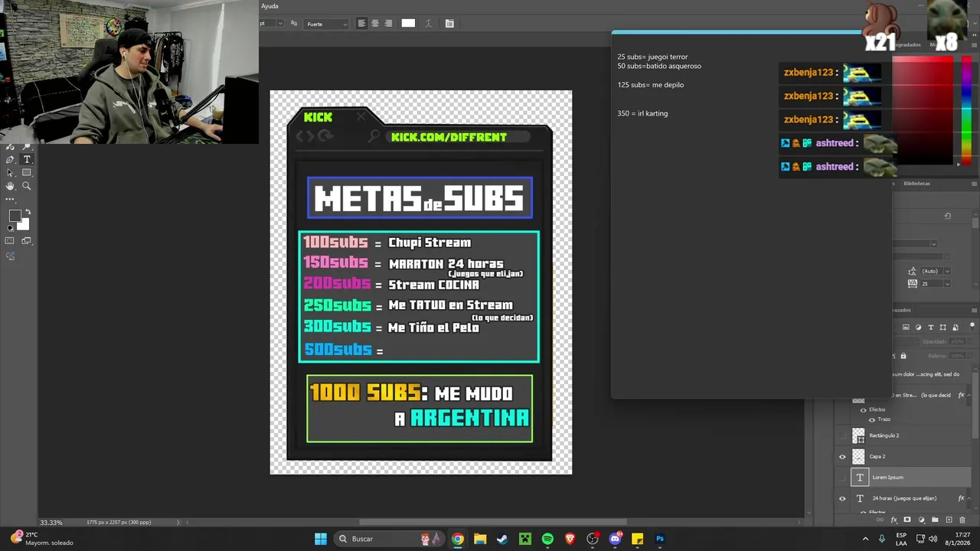980x551 pixels.
Task: Click the anti-aliasing aa icon
Action: [x=293, y=24]
